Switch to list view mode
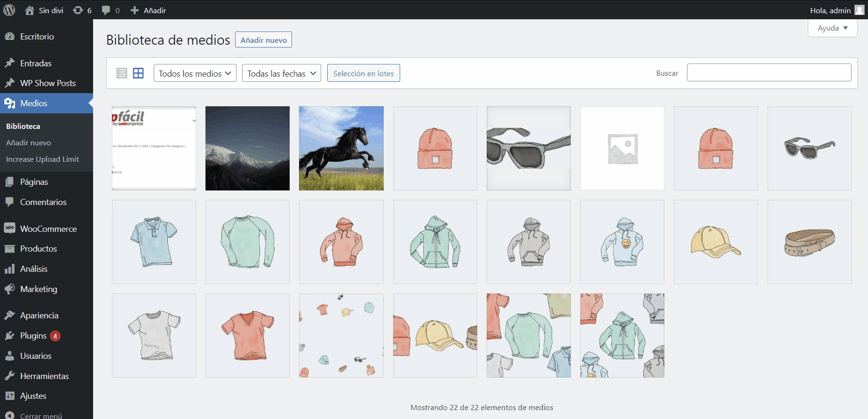 [x=122, y=73]
